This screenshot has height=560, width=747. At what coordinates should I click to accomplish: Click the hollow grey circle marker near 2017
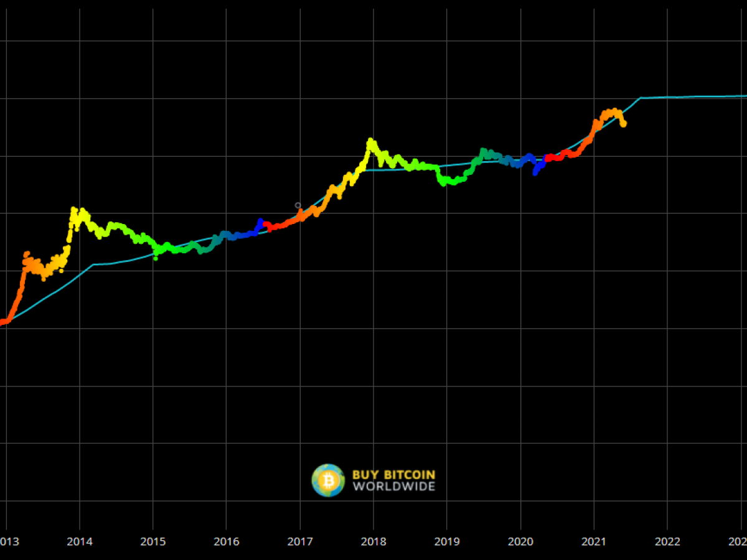pyautogui.click(x=298, y=205)
